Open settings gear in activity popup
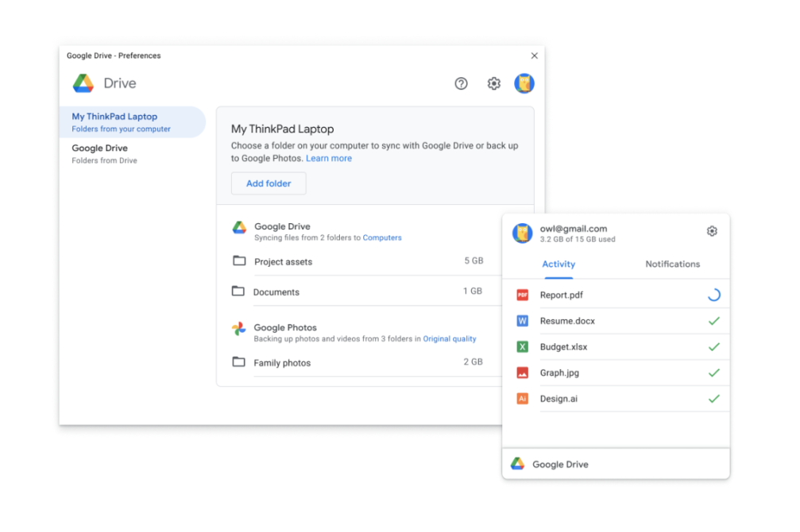Viewport: 800px width, 532px height. click(x=712, y=231)
